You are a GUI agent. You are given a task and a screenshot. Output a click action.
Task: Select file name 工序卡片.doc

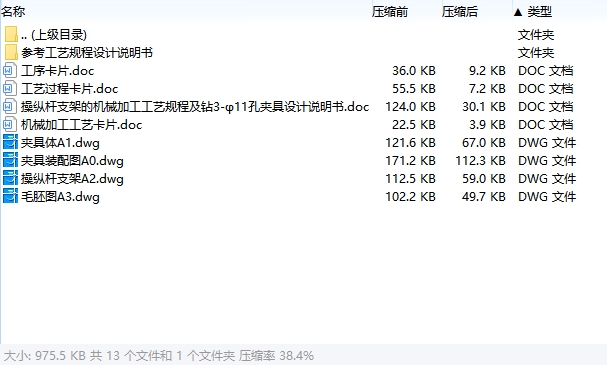tap(58, 71)
